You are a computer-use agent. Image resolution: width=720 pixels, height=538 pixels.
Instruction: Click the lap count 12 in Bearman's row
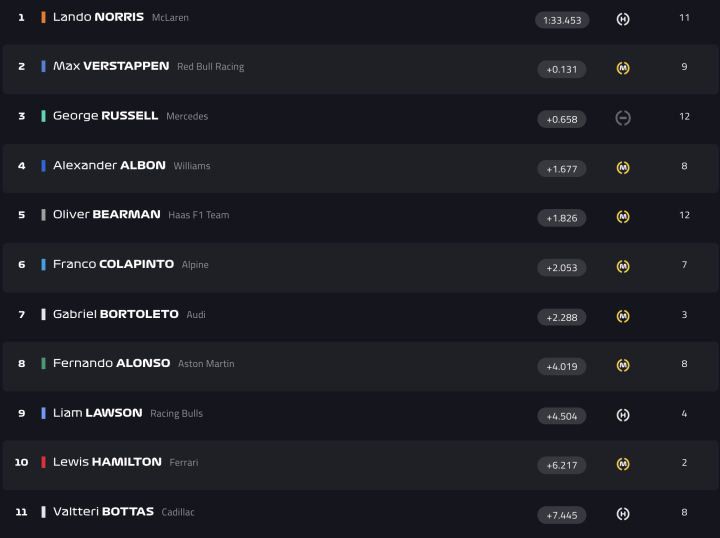685,215
